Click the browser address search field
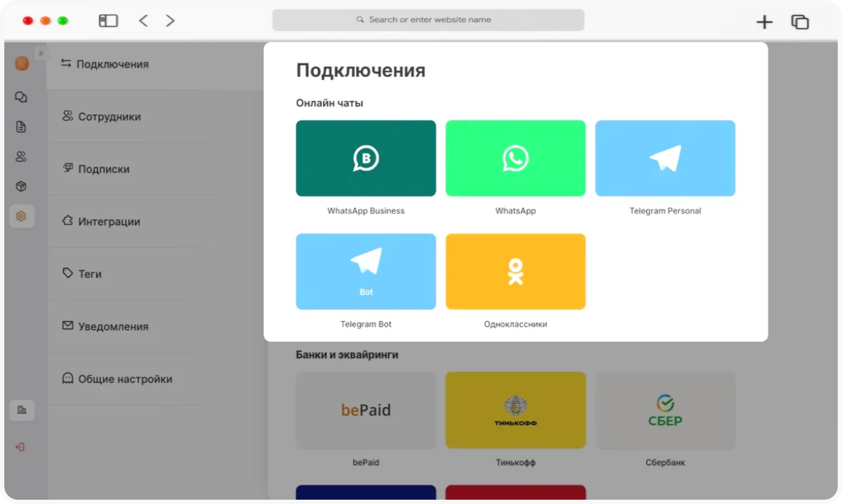The width and height of the screenshot is (842, 504). 428,20
